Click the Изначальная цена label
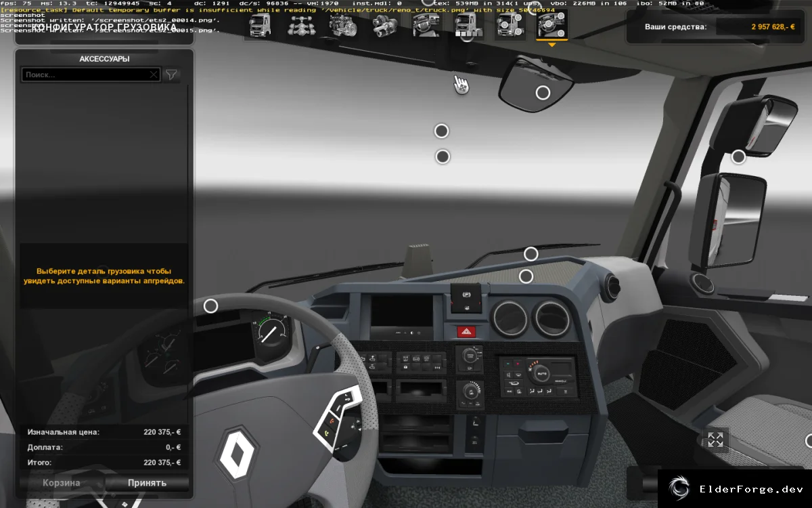 pyautogui.click(x=64, y=431)
